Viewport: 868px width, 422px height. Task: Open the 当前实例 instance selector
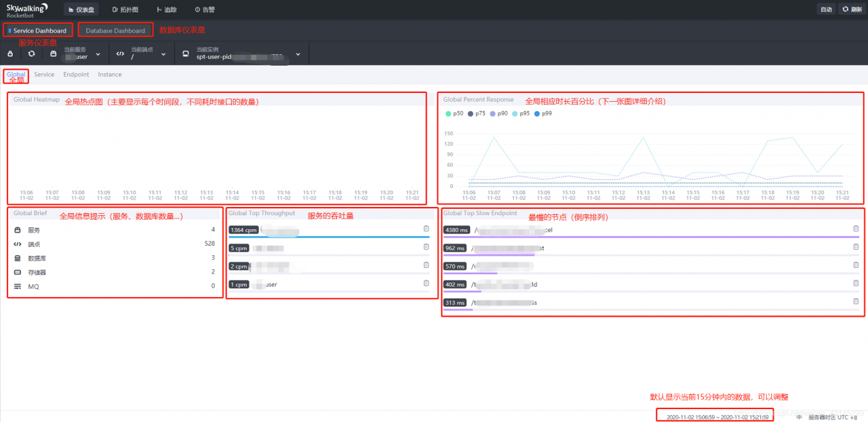click(241, 54)
